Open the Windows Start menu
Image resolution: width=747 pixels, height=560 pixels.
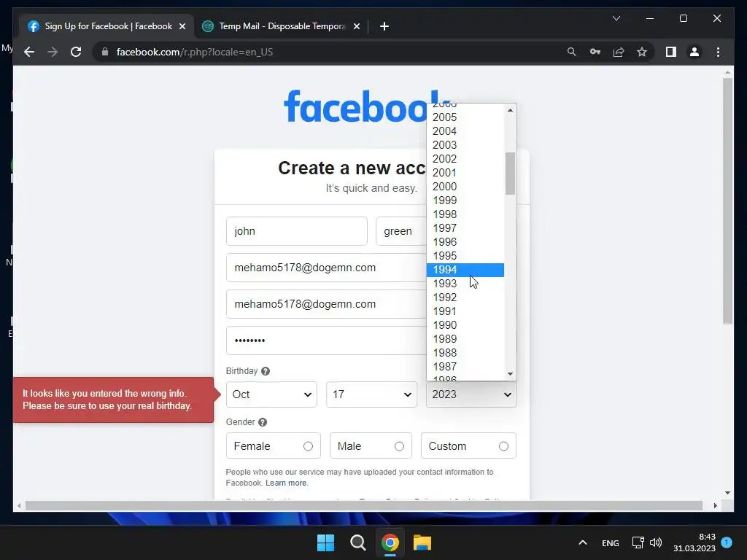point(326,542)
